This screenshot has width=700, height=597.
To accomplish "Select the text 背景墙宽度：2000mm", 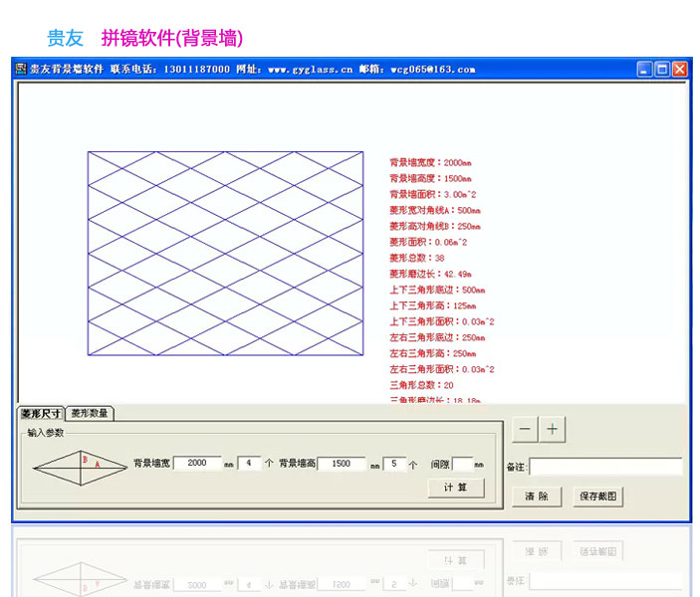I will click(x=430, y=162).
